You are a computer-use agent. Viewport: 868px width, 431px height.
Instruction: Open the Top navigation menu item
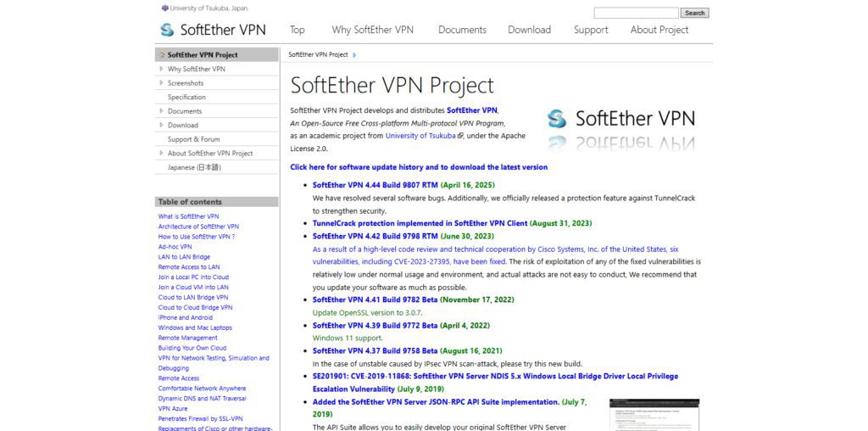(298, 30)
